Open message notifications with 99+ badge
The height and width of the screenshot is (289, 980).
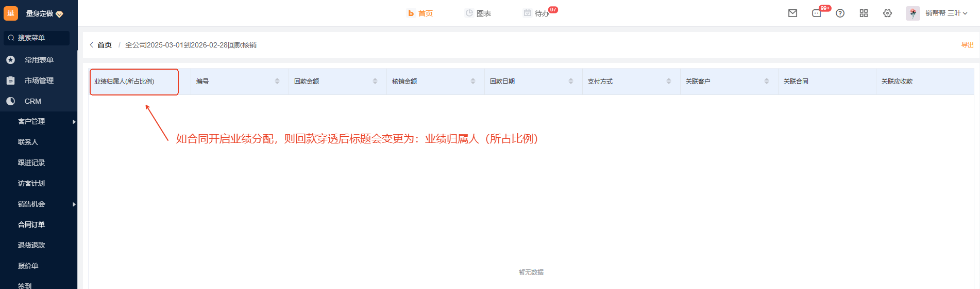(817, 13)
